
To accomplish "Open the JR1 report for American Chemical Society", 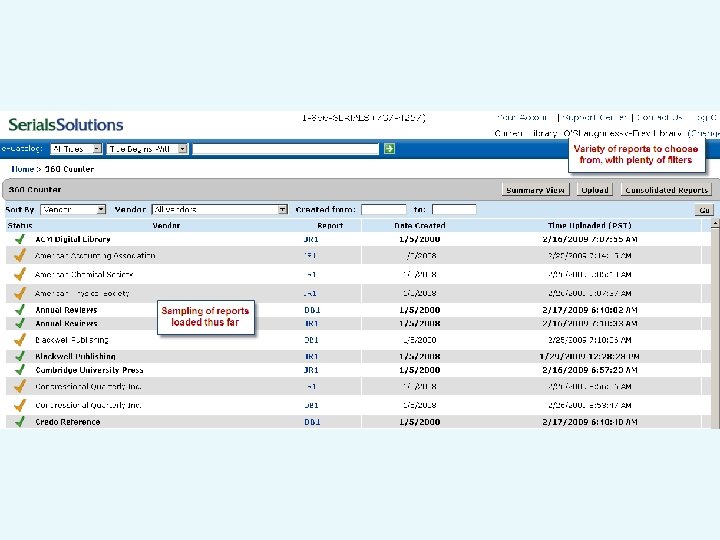I will coord(311,274).
